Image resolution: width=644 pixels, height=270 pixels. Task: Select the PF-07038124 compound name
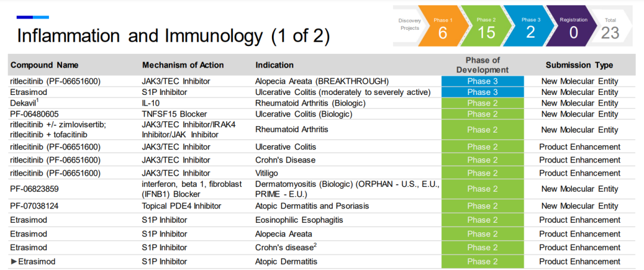34,206
